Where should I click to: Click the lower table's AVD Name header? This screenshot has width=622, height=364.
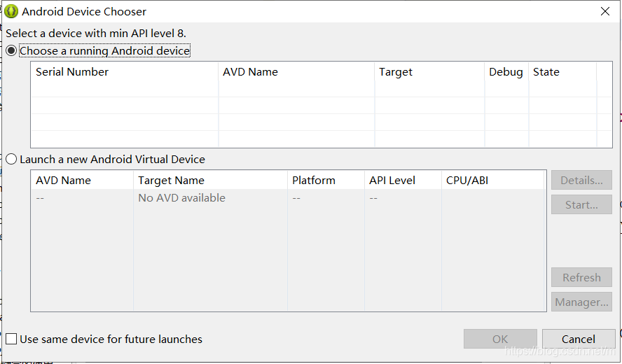point(82,181)
